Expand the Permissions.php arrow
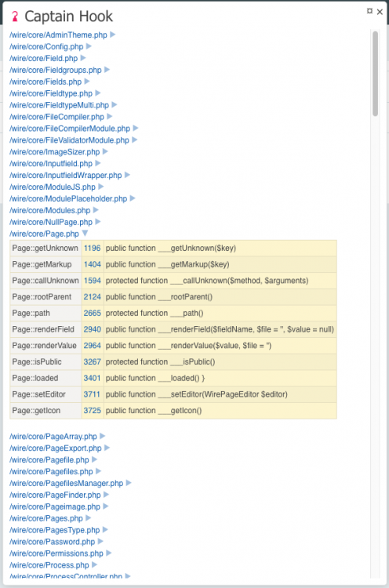The image size is (389, 588). (x=109, y=553)
